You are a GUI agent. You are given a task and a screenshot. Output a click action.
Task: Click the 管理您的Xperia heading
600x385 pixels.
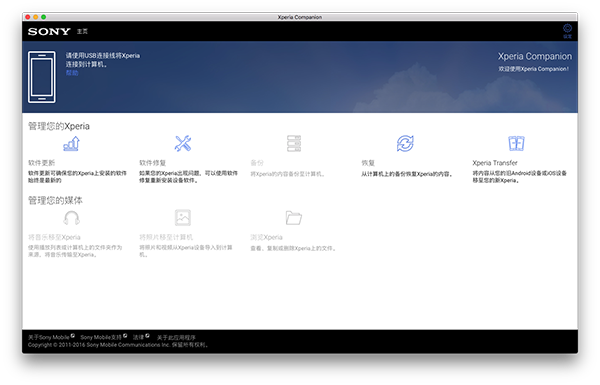(x=59, y=126)
